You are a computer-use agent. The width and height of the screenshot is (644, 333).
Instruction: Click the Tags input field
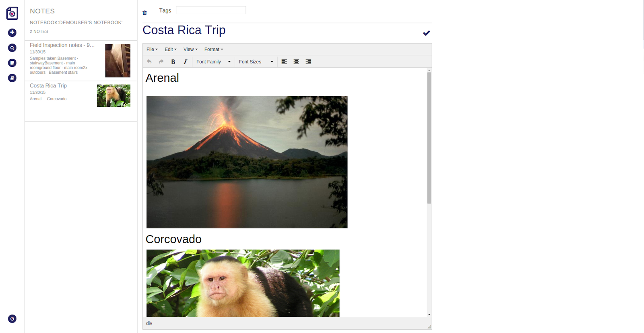coord(211,10)
